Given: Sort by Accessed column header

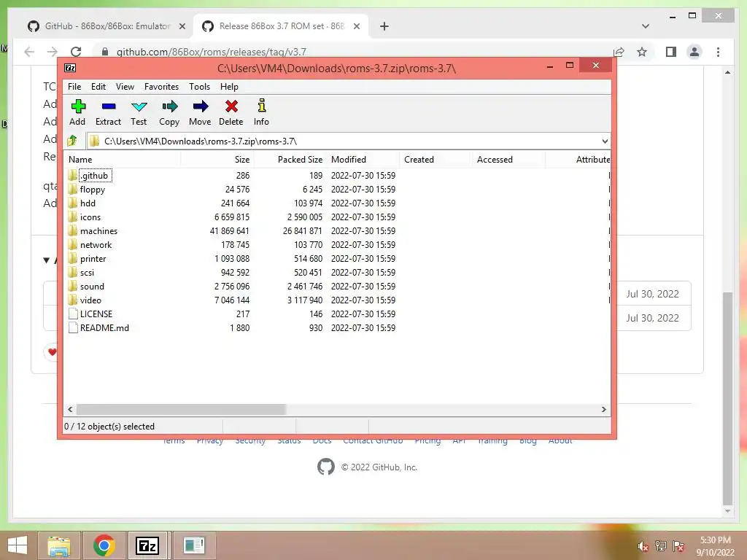Looking at the screenshot, I should click(508, 160).
